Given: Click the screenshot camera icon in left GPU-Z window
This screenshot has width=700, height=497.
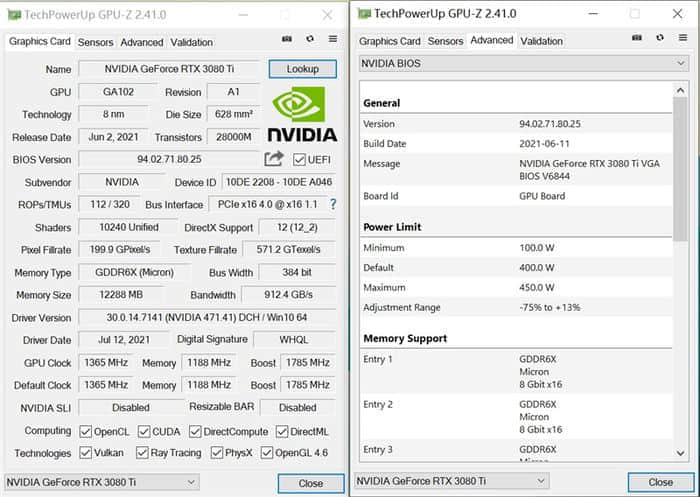Looking at the screenshot, I should [x=287, y=39].
